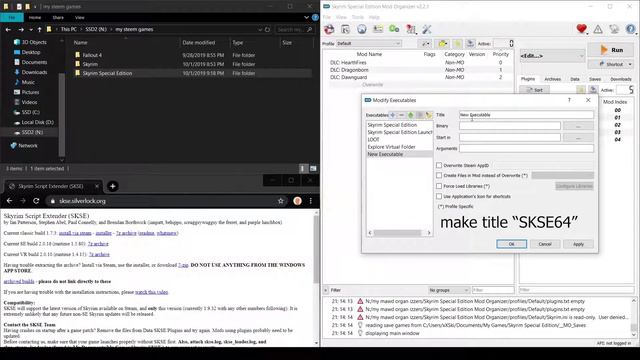Image resolution: width=640 pixels, height=360 pixels.
Task: Select Skyrim Special Edition folder in Explorer
Action: tap(107, 73)
